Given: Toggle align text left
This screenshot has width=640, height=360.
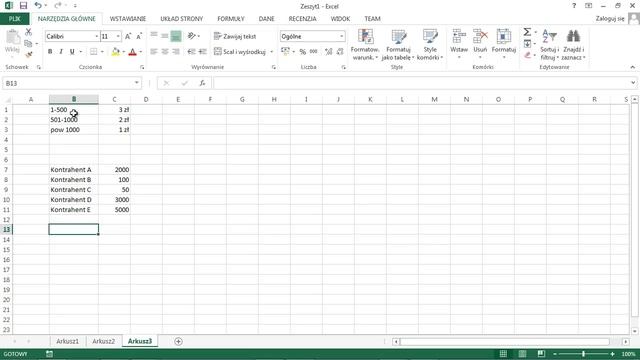Looking at the screenshot, I should [x=153, y=51].
